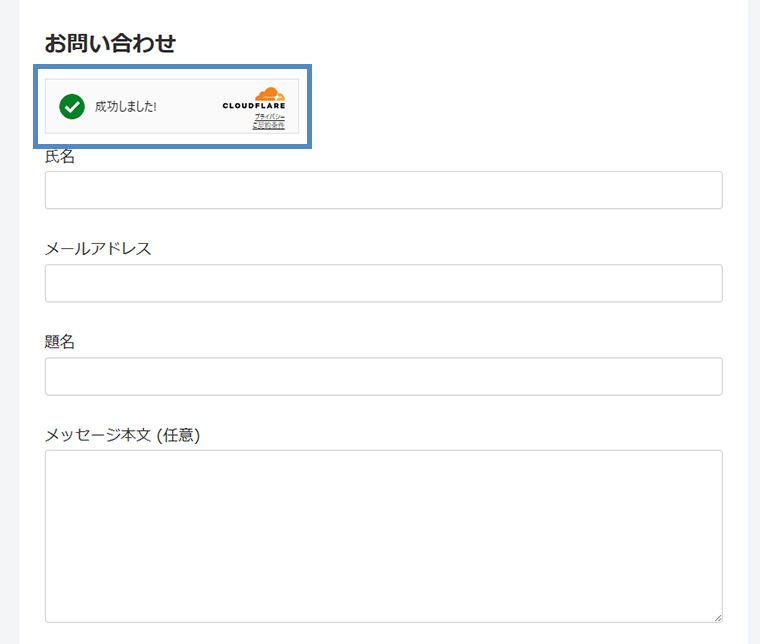The width and height of the screenshot is (760, 644).
Task: Click the CLOUDFLARE wordmark text
Action: pos(254,106)
